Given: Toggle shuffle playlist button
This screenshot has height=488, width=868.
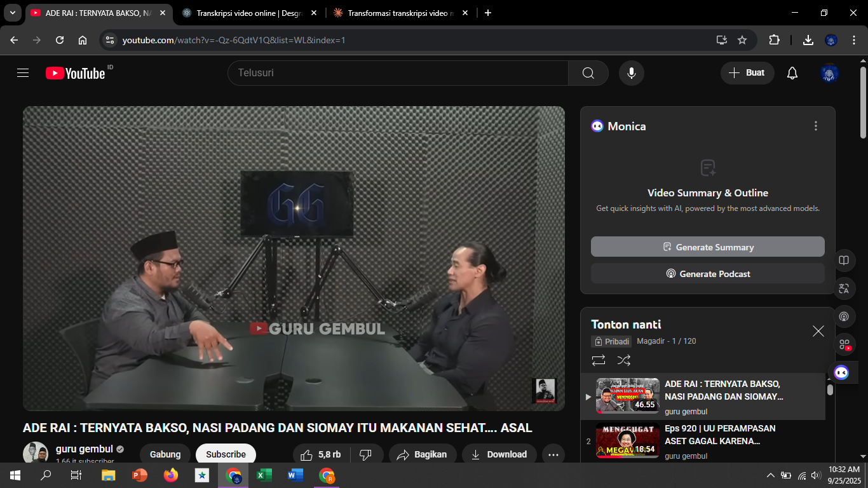Looking at the screenshot, I should coord(623,360).
